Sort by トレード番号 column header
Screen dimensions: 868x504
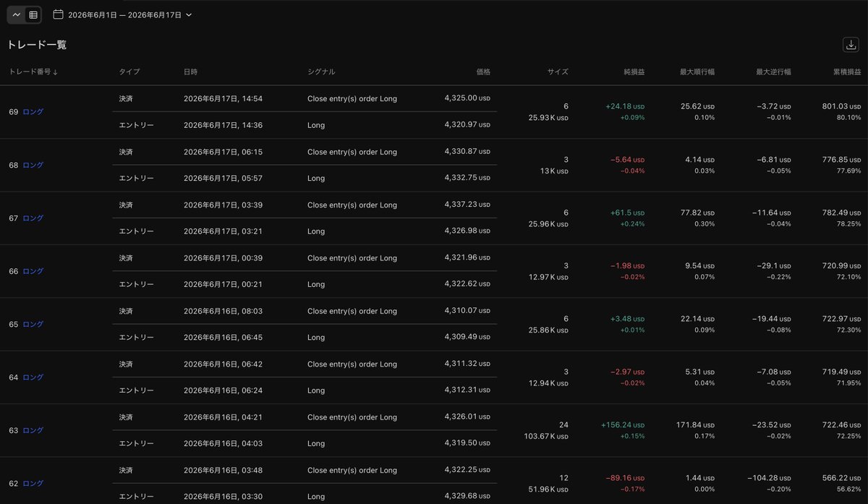pos(33,72)
